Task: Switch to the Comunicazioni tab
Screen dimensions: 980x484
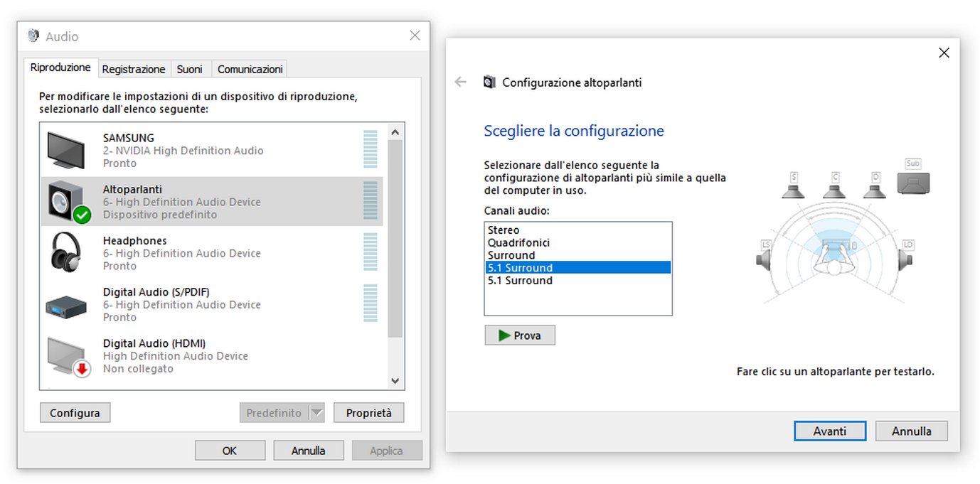Action: [250, 69]
